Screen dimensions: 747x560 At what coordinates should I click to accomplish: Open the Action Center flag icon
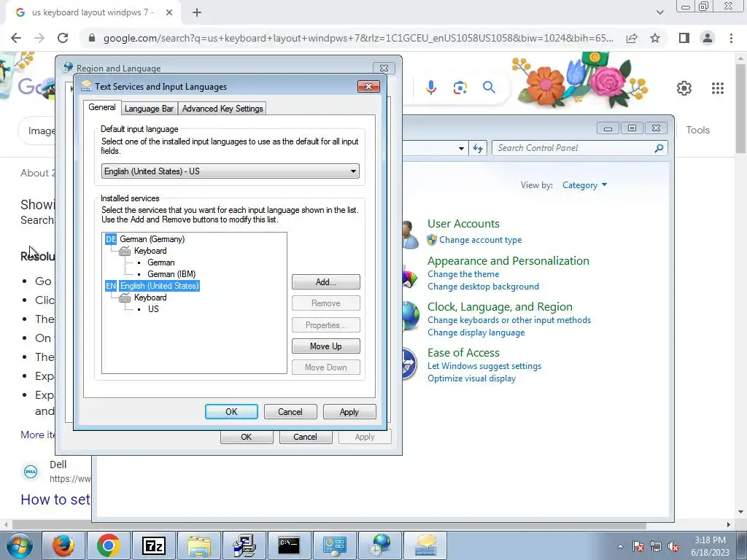[x=638, y=546]
